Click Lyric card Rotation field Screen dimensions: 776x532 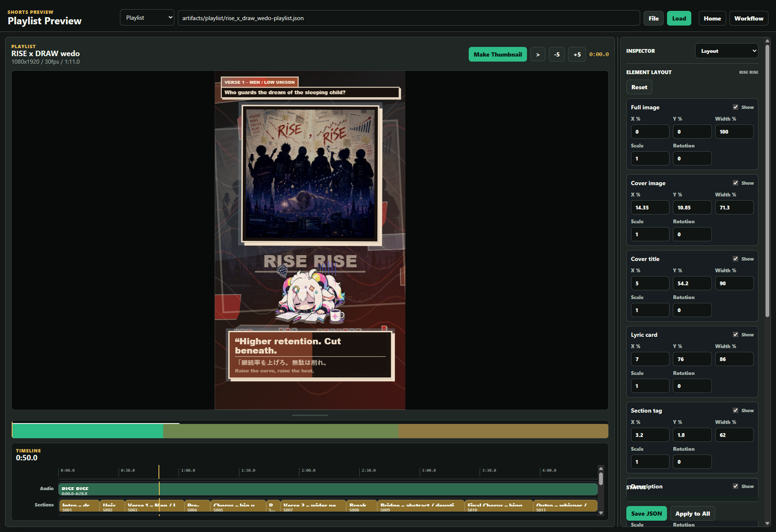(692, 386)
